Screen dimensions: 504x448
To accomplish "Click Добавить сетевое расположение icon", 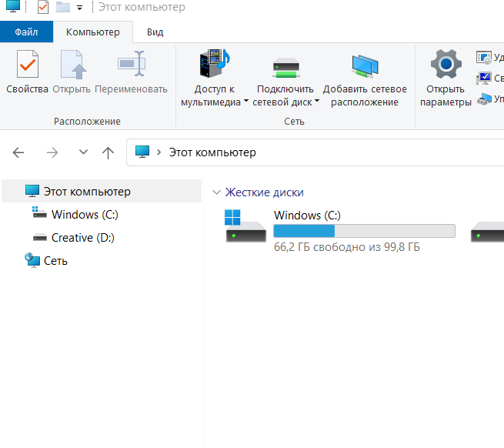I will click(x=365, y=66).
